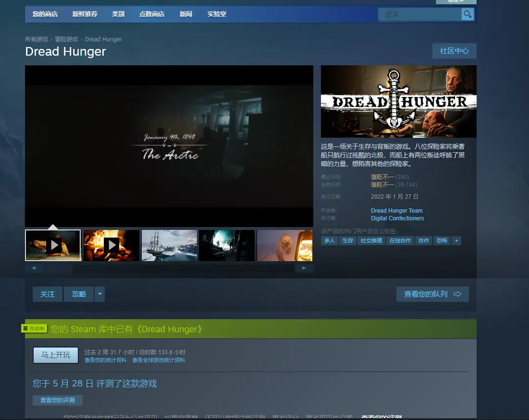
Task: Follow breadcrumb link 所有游戏
Action: 36,39
